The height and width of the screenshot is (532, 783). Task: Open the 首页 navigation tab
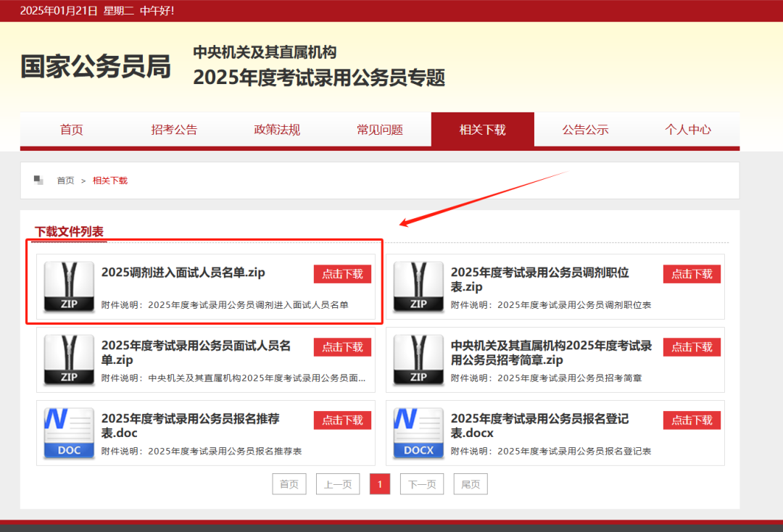(x=71, y=130)
